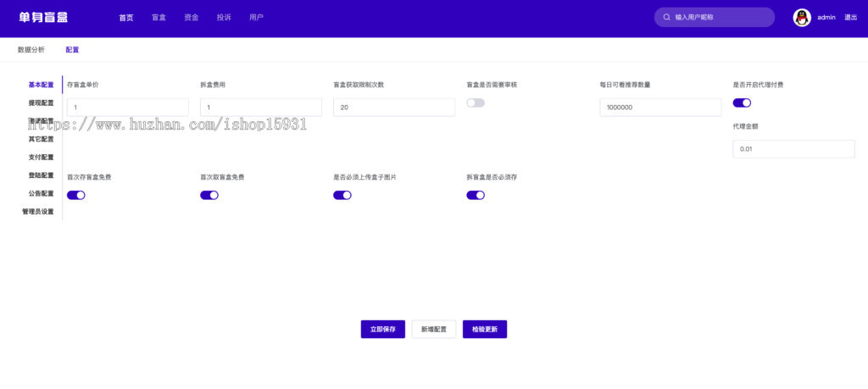Viewport: 868px width, 389px height.
Task: Open the admin penguin avatar
Action: pyautogui.click(x=802, y=18)
